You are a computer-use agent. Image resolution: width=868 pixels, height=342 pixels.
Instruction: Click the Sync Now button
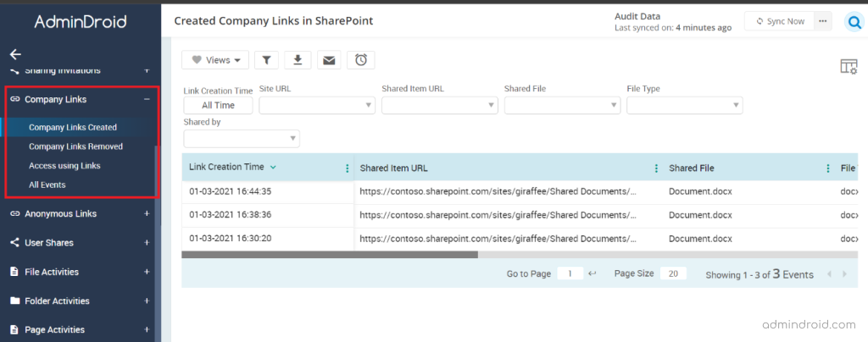click(x=780, y=21)
